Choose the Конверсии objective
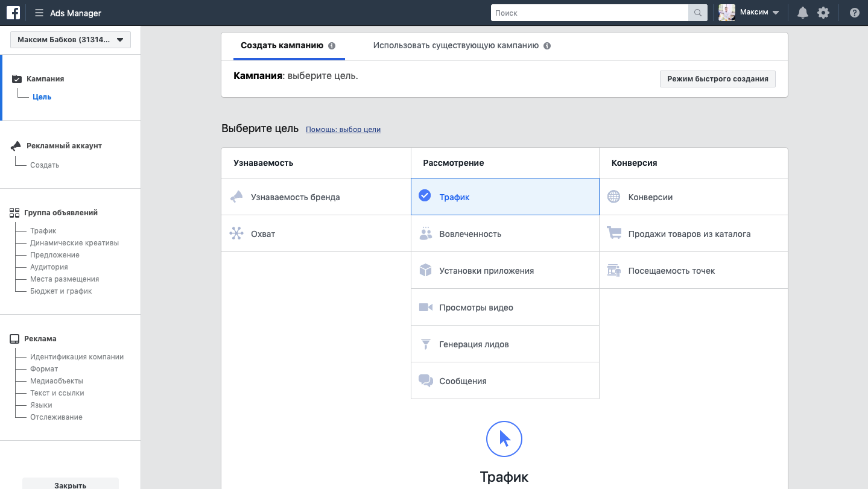The width and height of the screenshot is (868, 489). [693, 197]
